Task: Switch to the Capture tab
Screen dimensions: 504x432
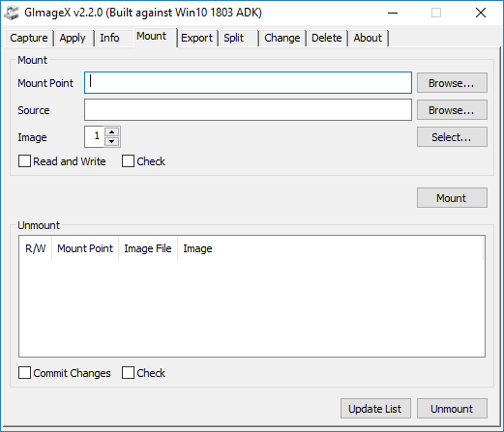Action: point(29,38)
